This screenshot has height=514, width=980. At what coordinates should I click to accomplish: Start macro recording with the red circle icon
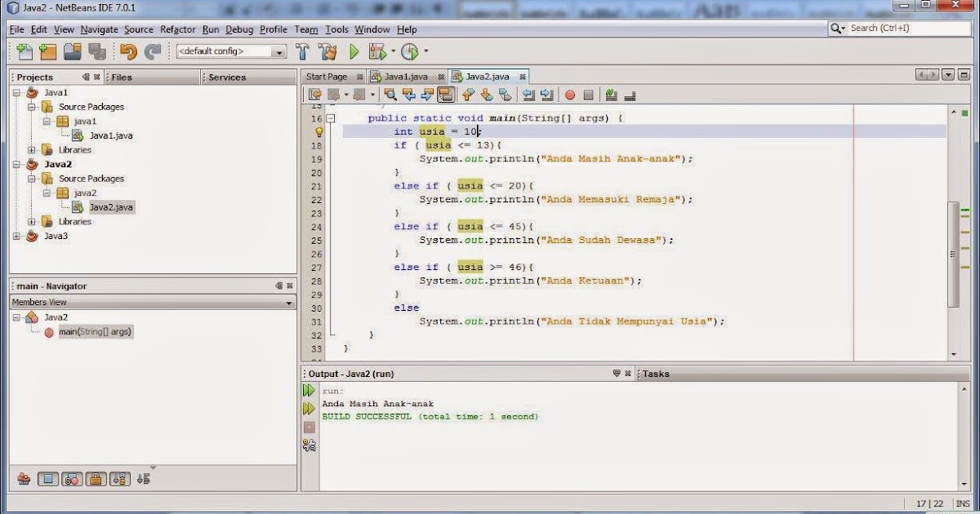tap(569, 94)
